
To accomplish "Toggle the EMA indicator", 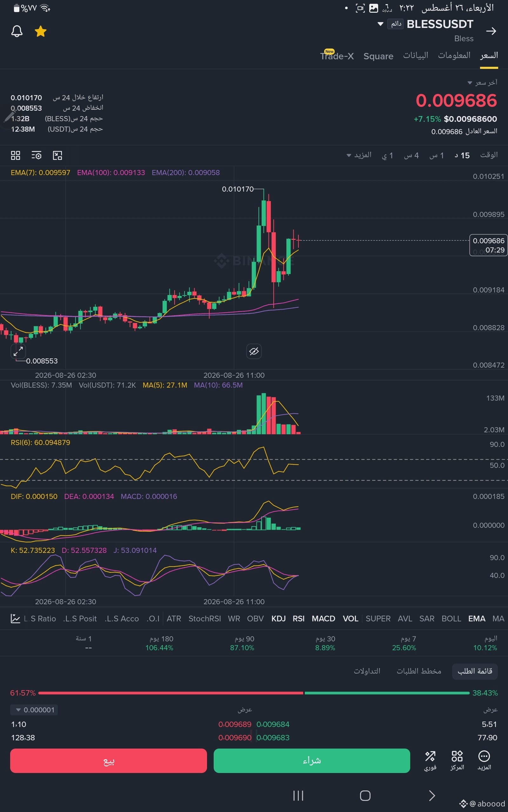I will (x=477, y=619).
